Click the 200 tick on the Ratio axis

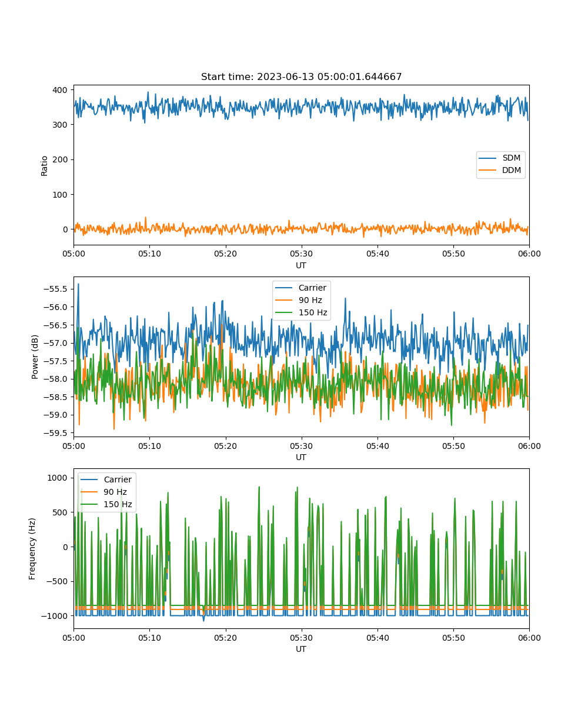click(61, 159)
